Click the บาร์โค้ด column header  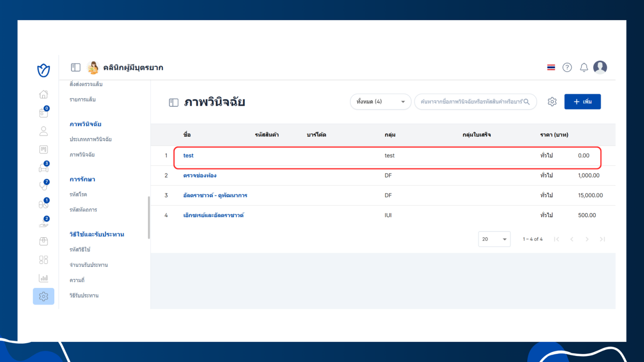click(316, 135)
